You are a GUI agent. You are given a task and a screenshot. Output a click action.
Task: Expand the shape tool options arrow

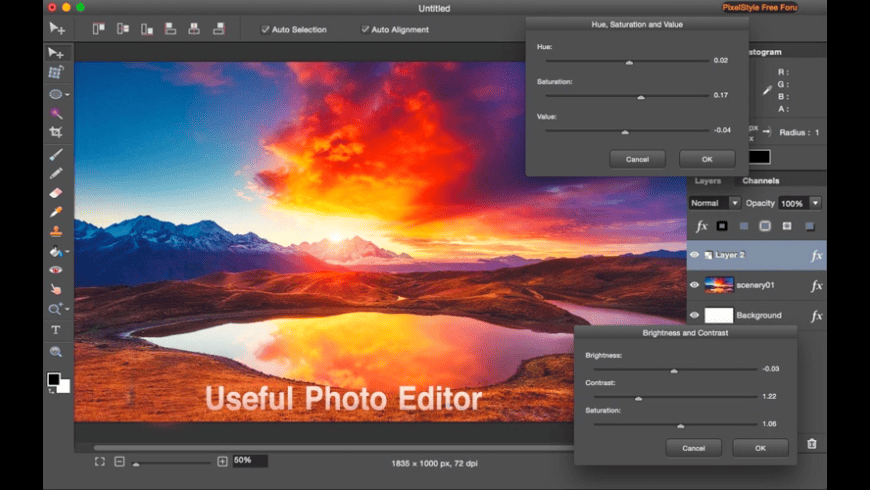click(x=67, y=309)
